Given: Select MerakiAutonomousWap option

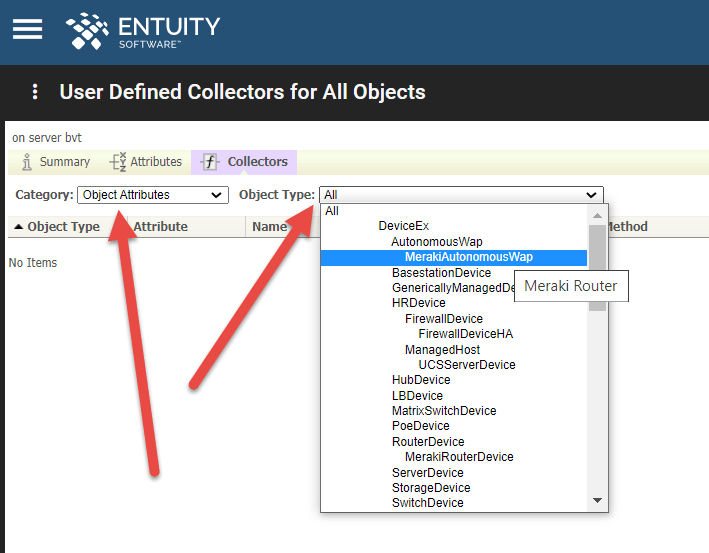Looking at the screenshot, I should (x=454, y=257).
